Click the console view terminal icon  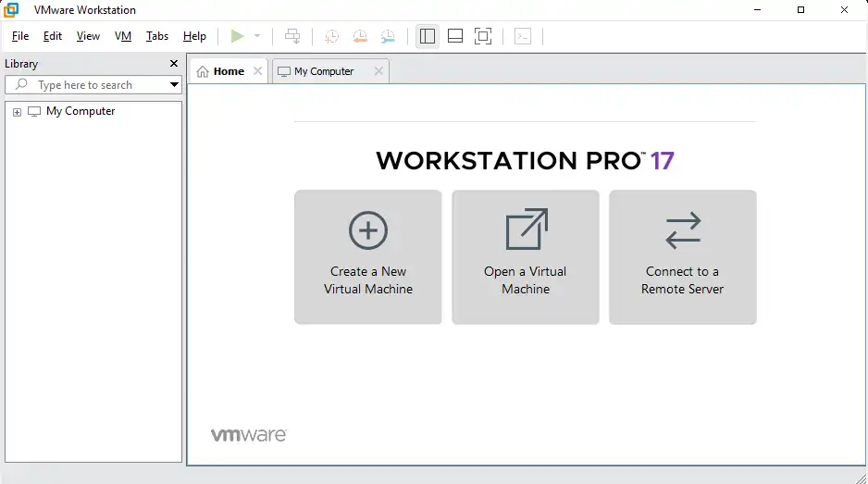523,36
